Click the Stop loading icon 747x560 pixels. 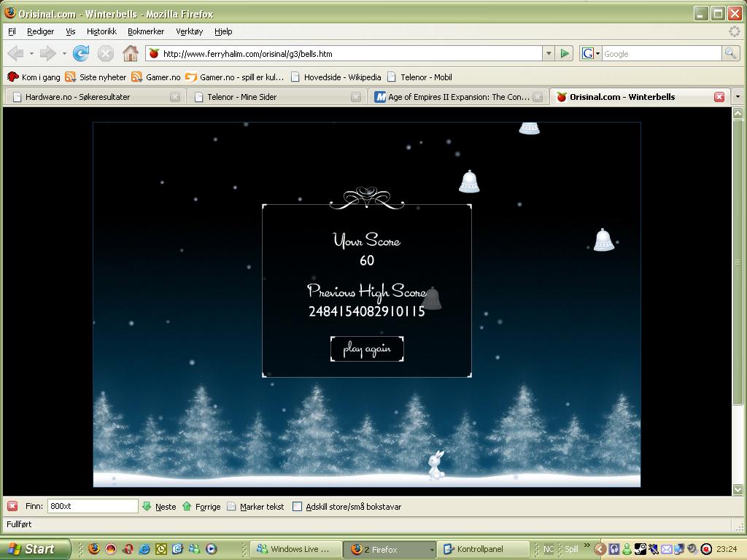[x=106, y=53]
